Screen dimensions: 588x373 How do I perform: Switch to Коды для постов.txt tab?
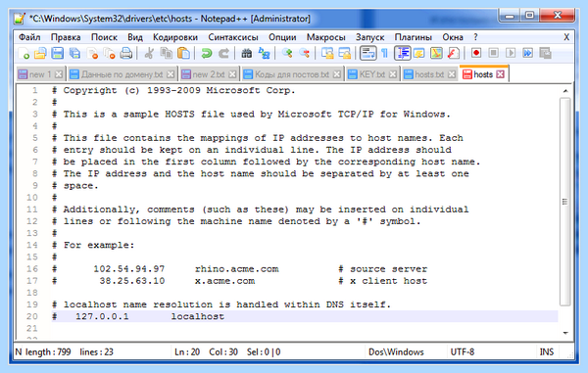(x=292, y=74)
